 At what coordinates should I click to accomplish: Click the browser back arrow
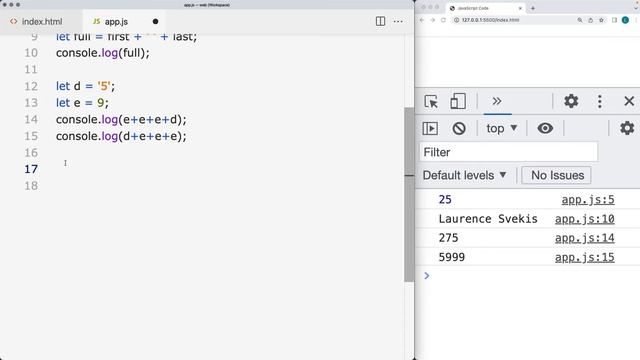pyautogui.click(x=422, y=20)
